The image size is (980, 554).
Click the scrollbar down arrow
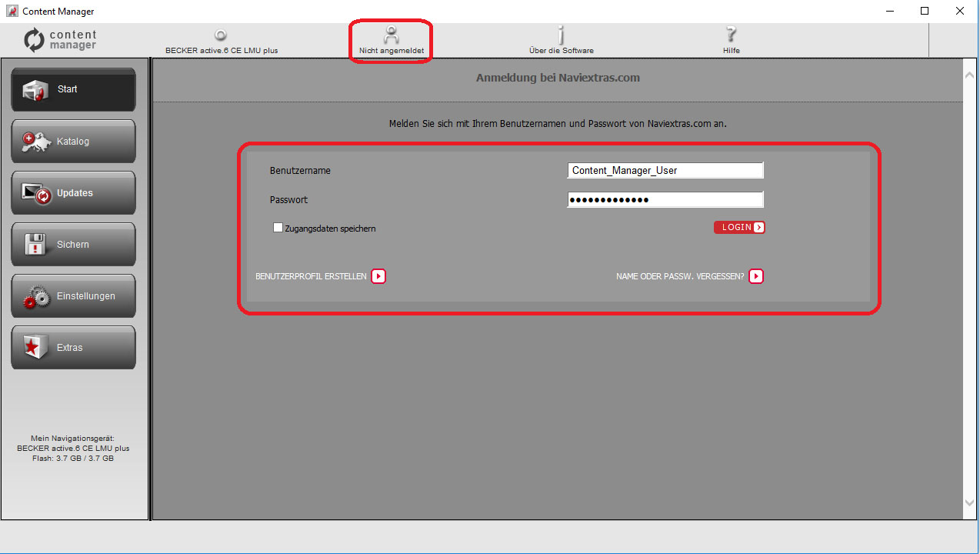(969, 502)
